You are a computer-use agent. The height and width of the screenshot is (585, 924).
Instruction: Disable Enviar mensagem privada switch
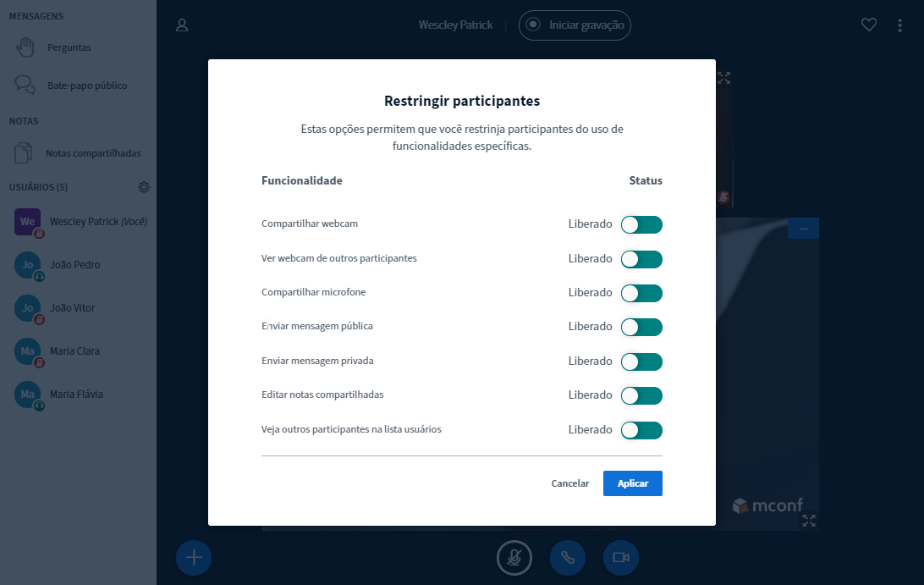641,361
